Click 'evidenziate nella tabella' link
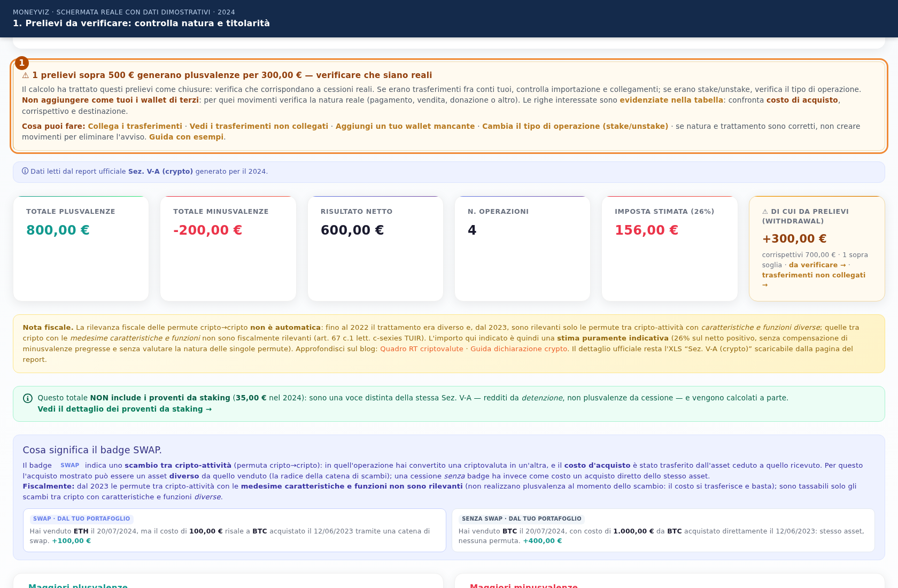The image size is (898, 588). [671, 100]
